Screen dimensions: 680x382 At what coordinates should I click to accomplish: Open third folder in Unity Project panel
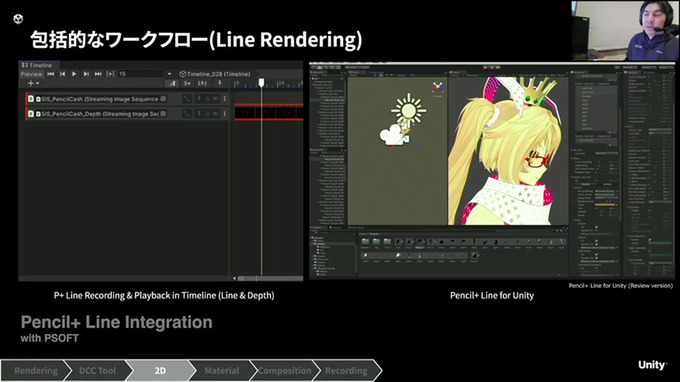387,242
